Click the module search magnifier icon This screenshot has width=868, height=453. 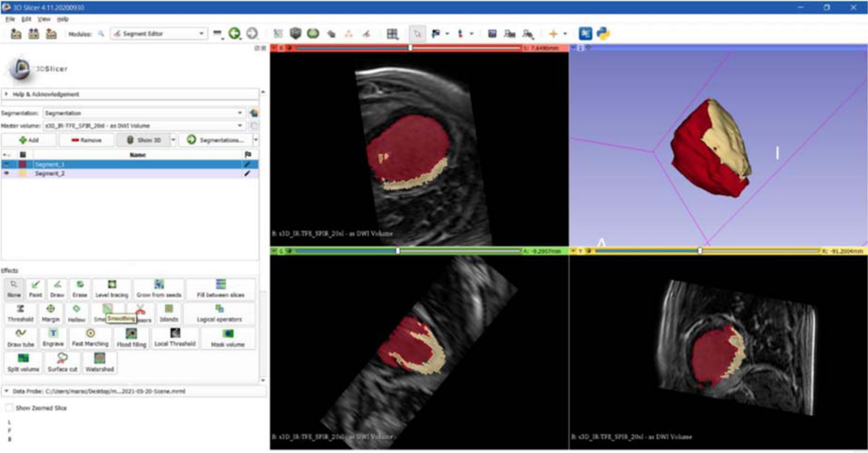(101, 34)
